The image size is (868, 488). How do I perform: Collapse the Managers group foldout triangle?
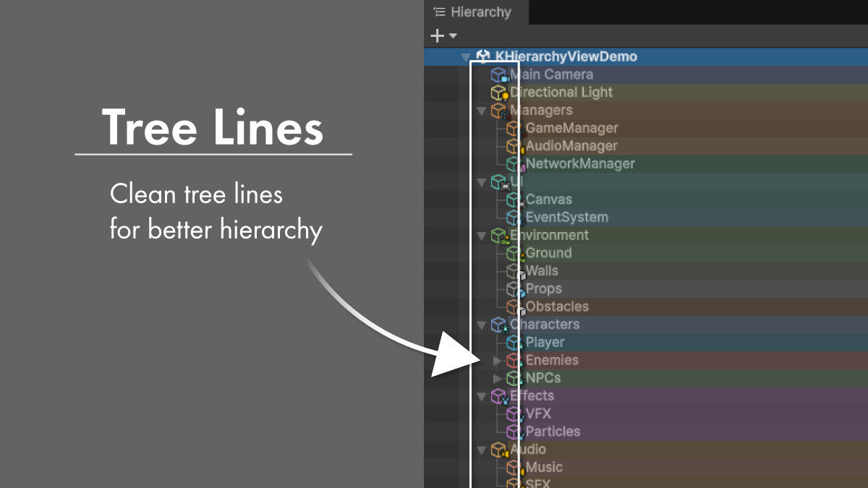tap(481, 110)
